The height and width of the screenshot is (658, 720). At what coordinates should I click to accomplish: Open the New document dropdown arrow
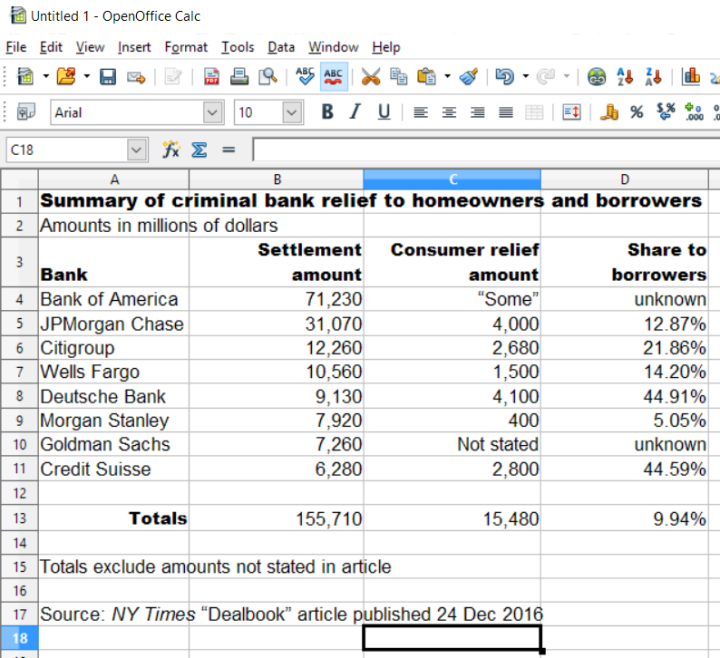click(46, 76)
